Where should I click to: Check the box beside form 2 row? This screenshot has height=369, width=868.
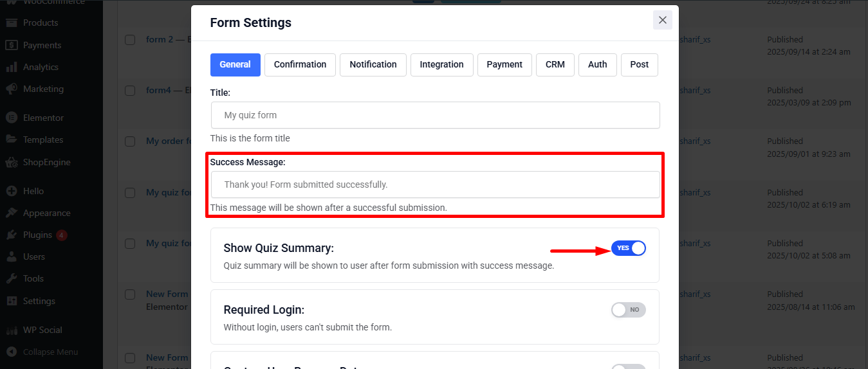pos(130,40)
